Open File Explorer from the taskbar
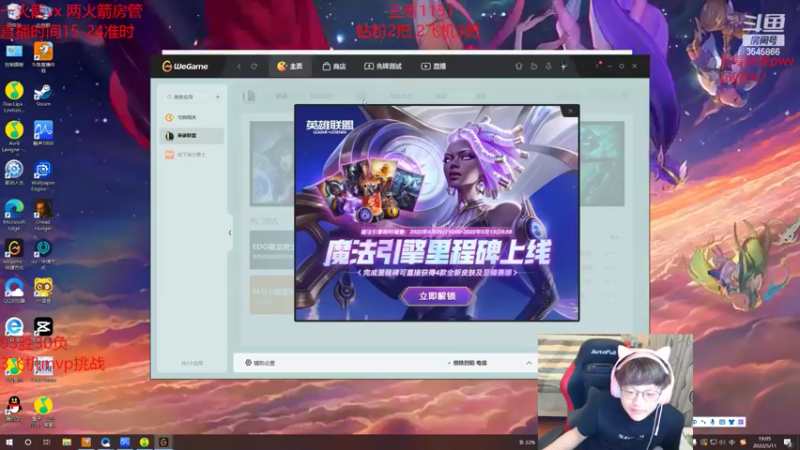Viewport: 800px width, 450px height. [x=66, y=442]
